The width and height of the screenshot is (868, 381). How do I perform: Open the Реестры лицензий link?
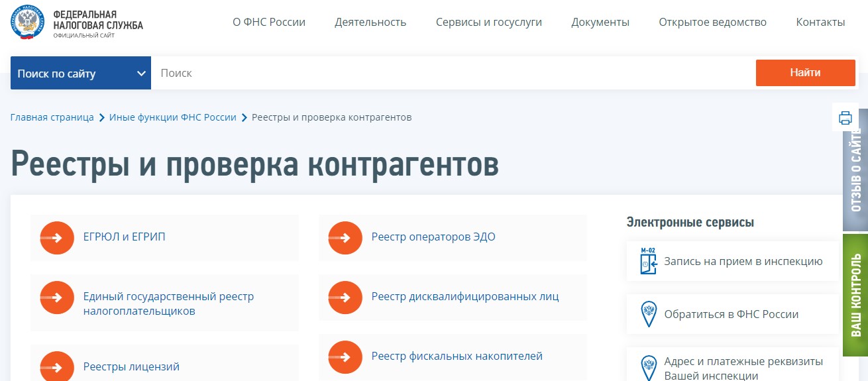tap(131, 366)
